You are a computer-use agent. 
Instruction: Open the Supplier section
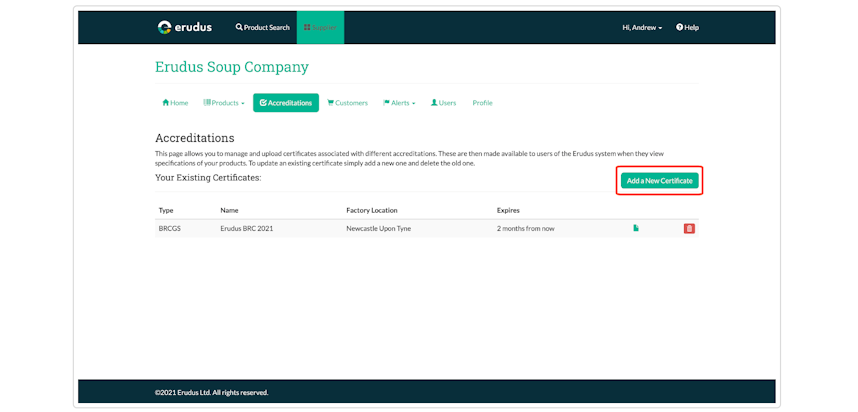(x=320, y=27)
